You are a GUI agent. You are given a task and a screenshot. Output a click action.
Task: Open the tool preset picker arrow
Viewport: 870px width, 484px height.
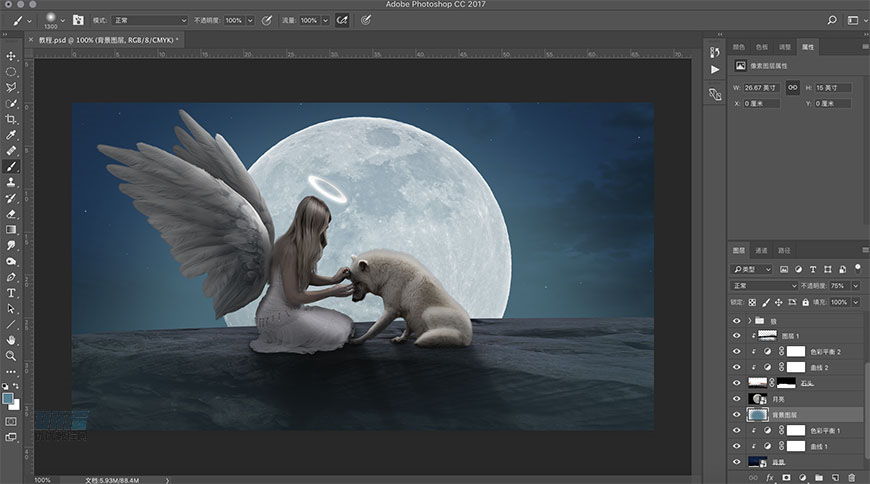(x=29, y=21)
